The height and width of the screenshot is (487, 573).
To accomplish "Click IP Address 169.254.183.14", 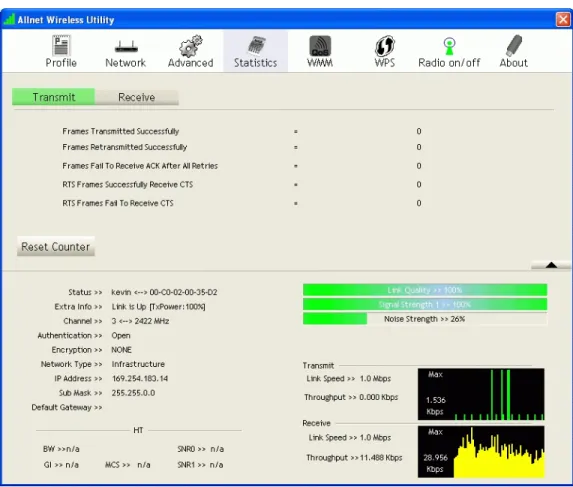I will [140, 378].
